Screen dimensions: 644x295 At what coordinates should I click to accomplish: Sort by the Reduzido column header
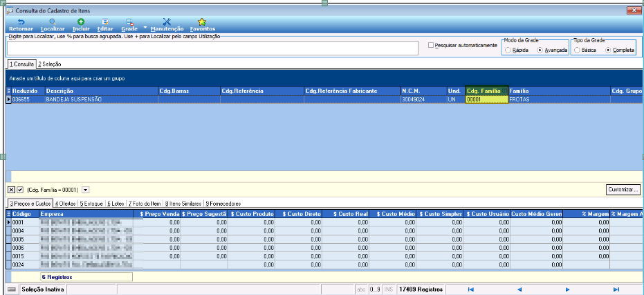pyautogui.click(x=28, y=91)
